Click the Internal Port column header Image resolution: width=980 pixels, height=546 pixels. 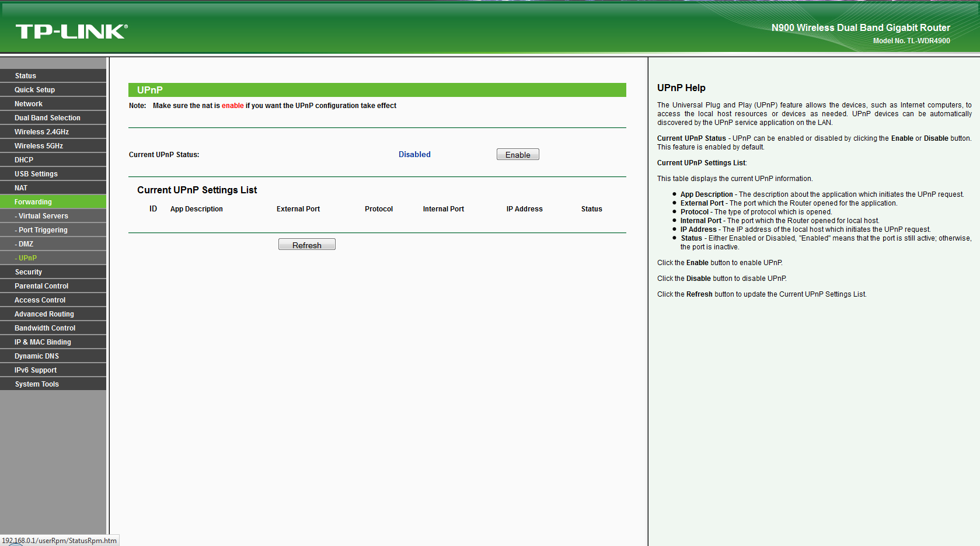tap(444, 209)
